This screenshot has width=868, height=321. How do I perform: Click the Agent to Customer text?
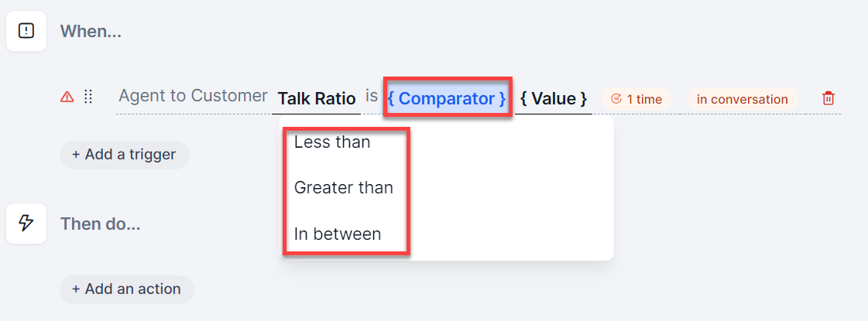194,96
